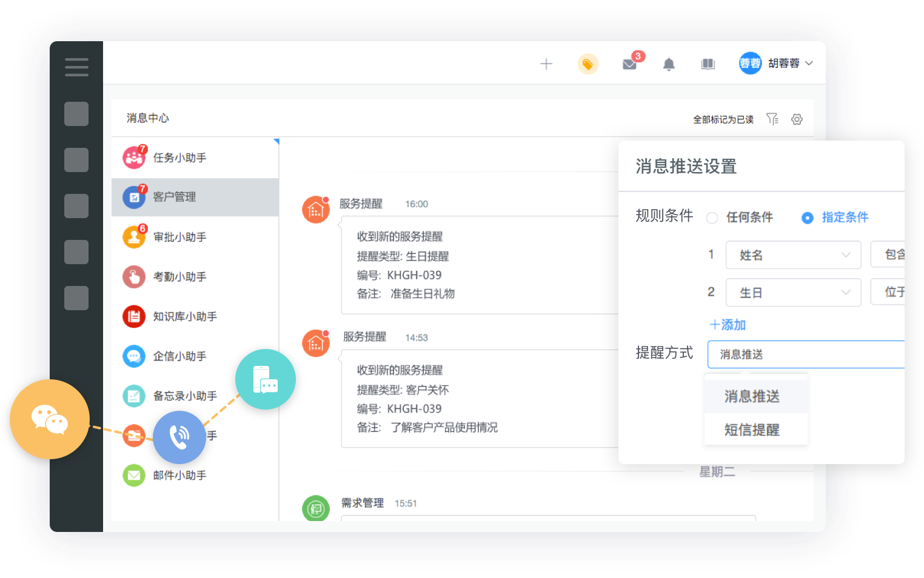Open the mailbox icon with badge 3

coord(629,64)
